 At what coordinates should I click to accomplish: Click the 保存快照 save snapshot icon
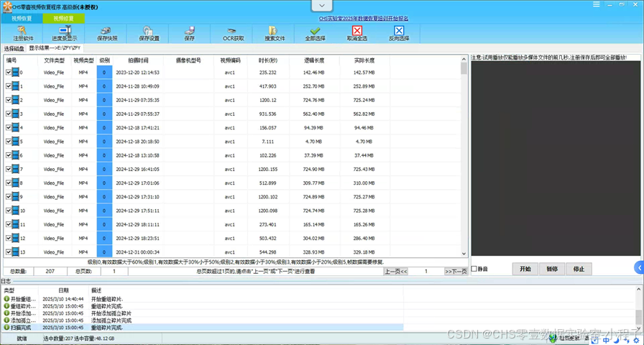pos(107,30)
